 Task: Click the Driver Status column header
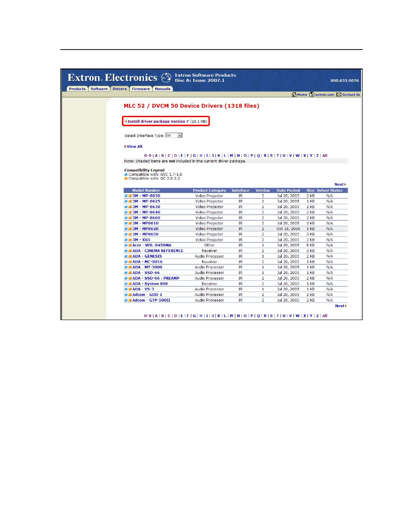pos(330,190)
